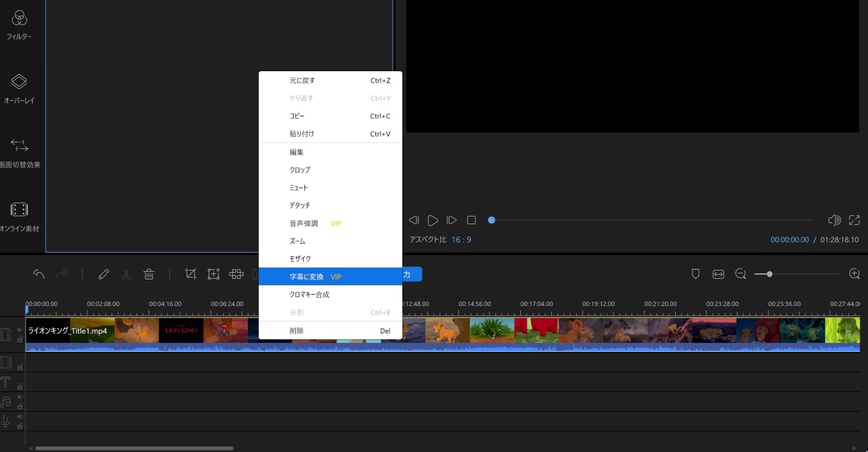868x452 pixels.
Task: Click the 00:14:56.00 ruler mark
Action: (474, 304)
